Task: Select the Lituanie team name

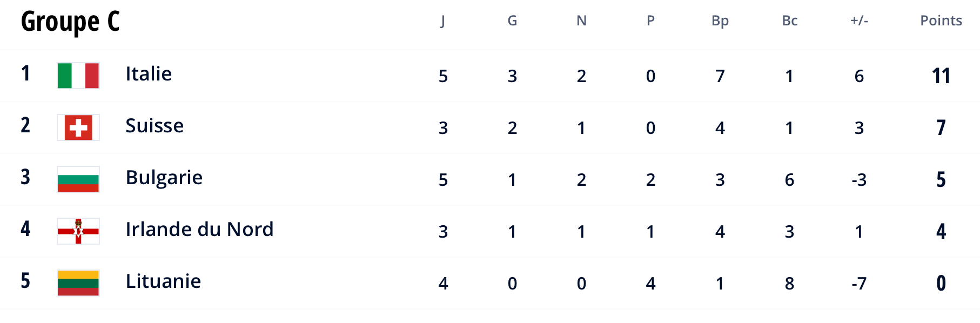Action: [163, 281]
